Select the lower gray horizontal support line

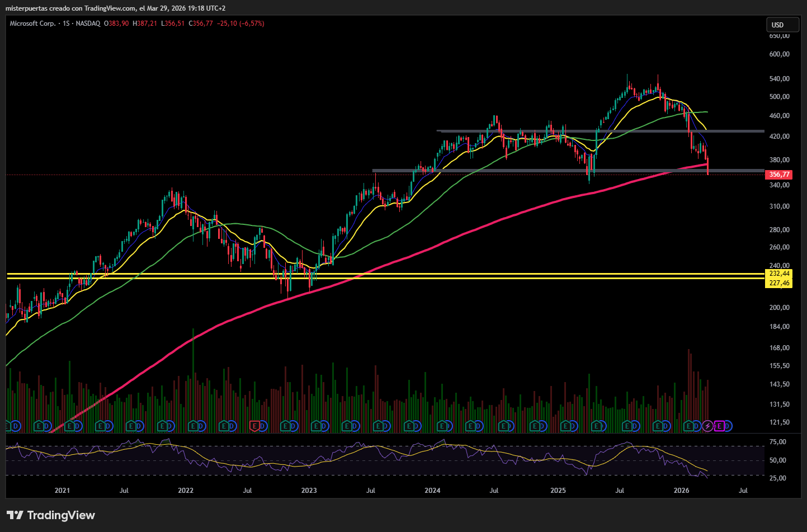click(568, 170)
